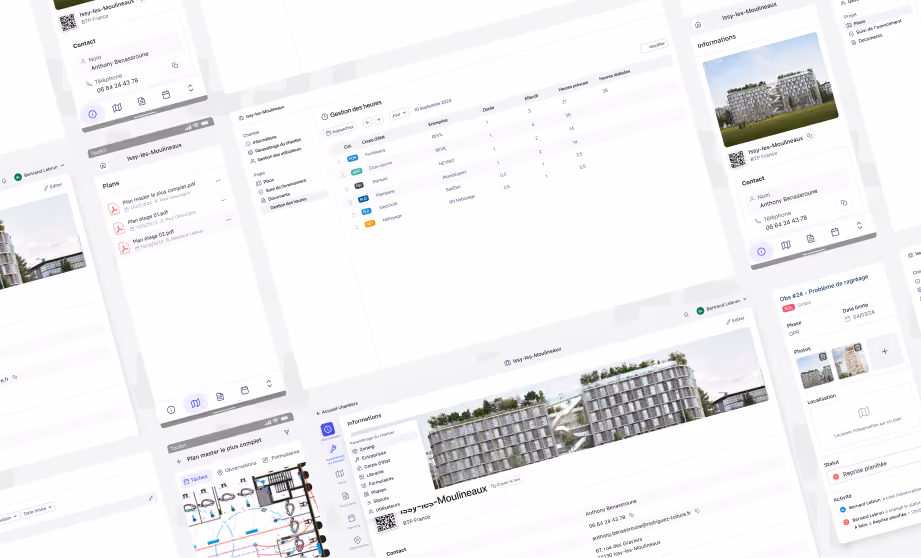Viewport: 921px width, 558px height.
Task: Tap the home icon in the Plans phone screen header
Action: [x=103, y=166]
